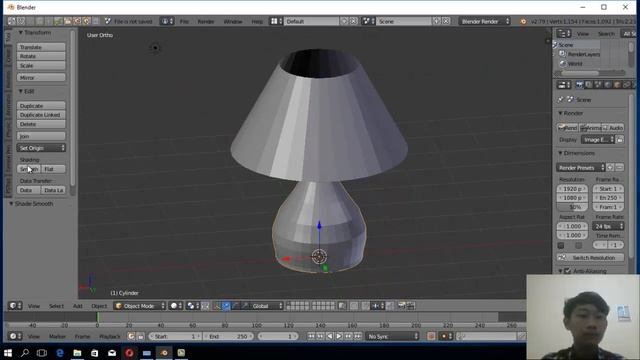Toggle automatic keyframe record button
The width and height of the screenshot is (640, 360).
pyautogui.click(x=431, y=336)
